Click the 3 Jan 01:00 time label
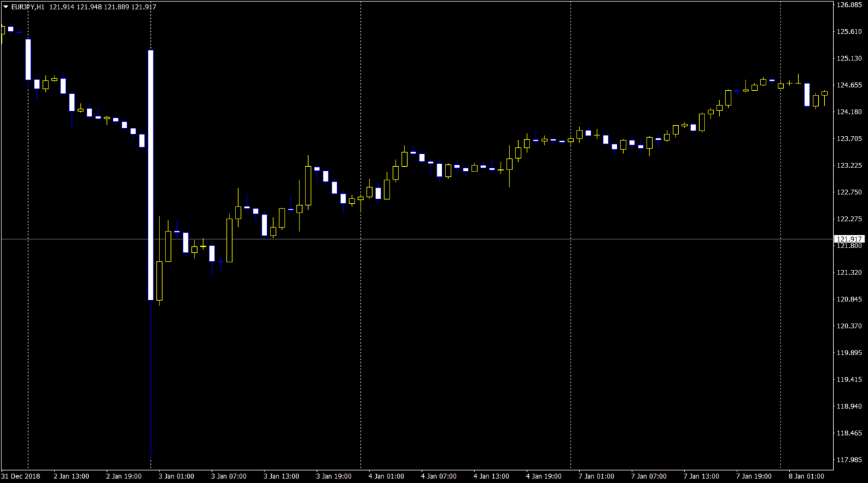The image size is (868, 483). (x=176, y=476)
